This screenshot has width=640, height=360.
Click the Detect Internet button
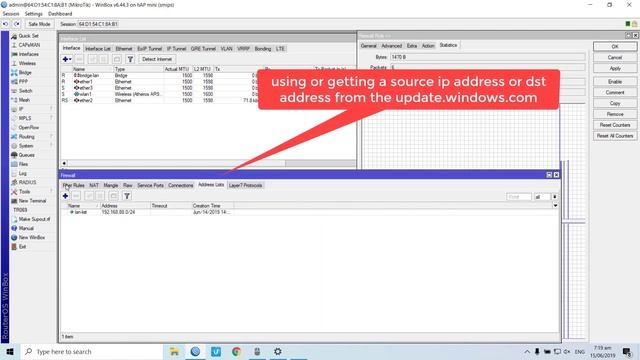click(x=157, y=59)
